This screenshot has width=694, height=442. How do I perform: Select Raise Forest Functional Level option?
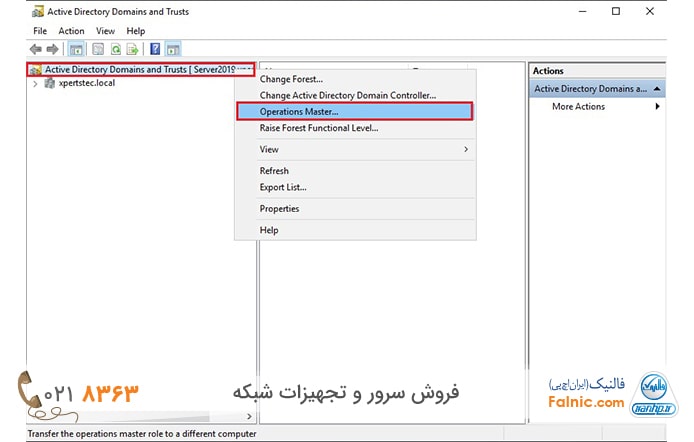(x=318, y=128)
